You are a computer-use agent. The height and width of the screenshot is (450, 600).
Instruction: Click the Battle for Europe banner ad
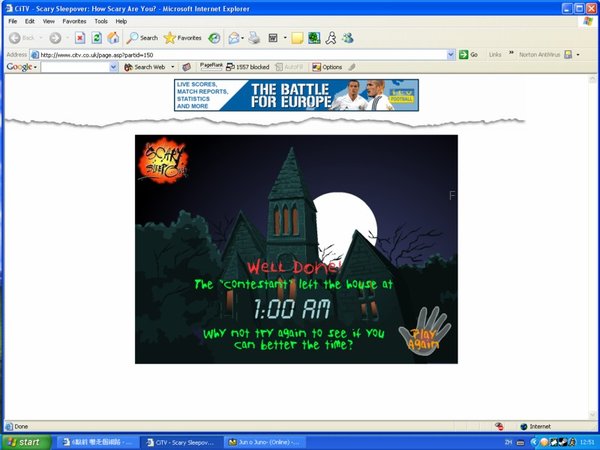tap(297, 95)
